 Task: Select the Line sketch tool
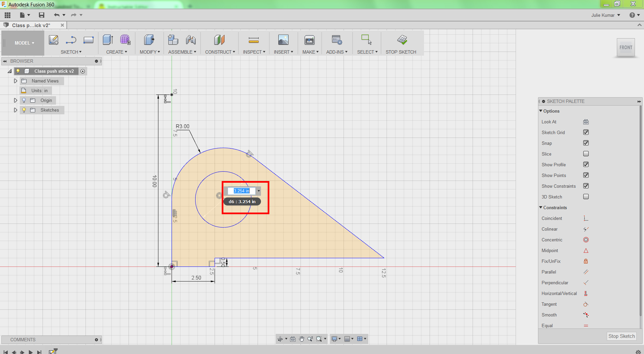71,40
